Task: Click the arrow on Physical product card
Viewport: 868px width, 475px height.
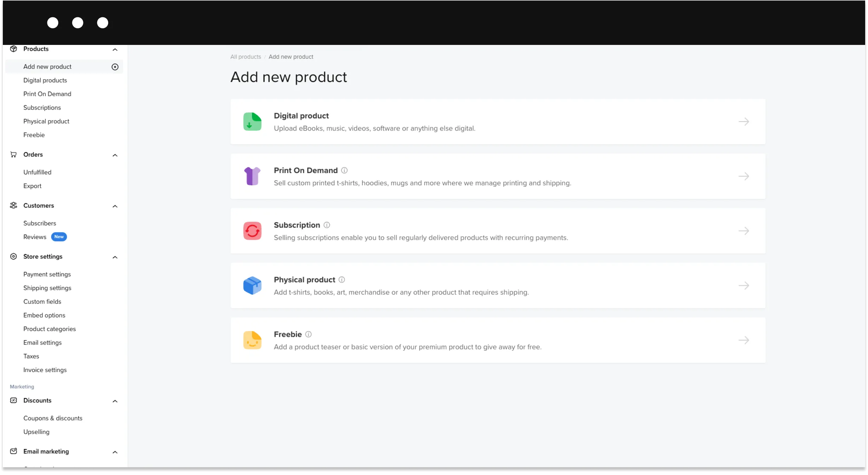Action: 744,285
